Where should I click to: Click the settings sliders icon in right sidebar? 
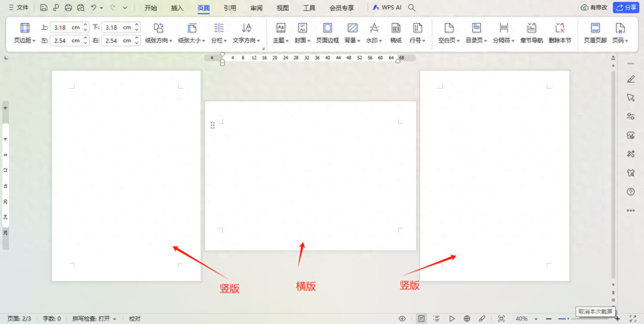[631, 116]
